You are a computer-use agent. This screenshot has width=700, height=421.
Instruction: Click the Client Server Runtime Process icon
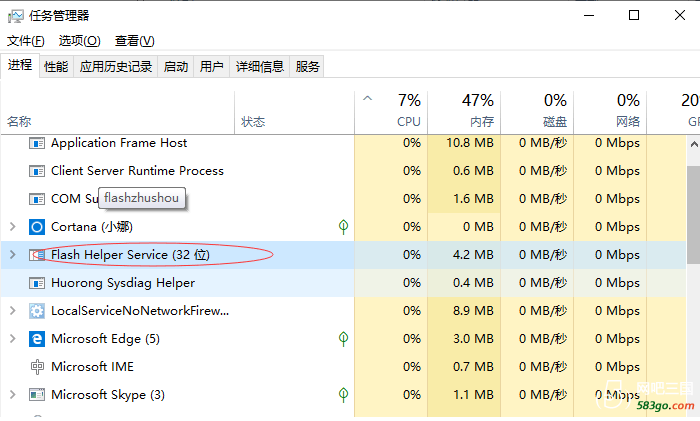[x=37, y=171]
